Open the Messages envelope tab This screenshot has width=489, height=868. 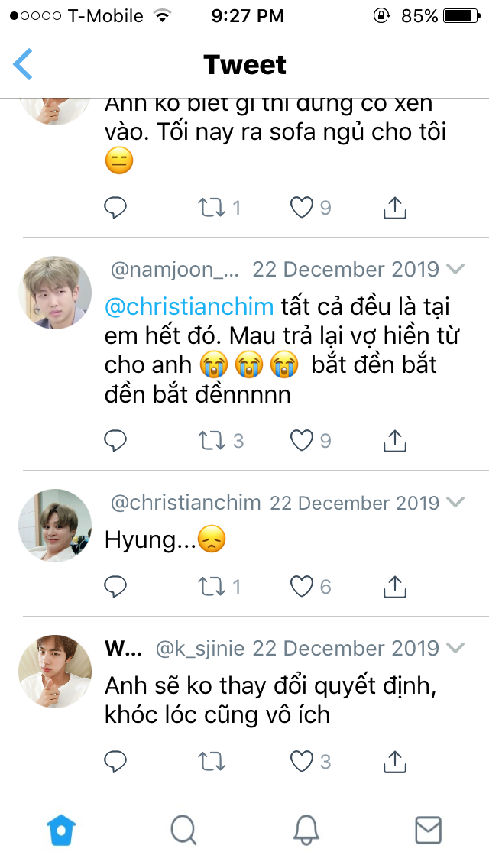pyautogui.click(x=428, y=829)
